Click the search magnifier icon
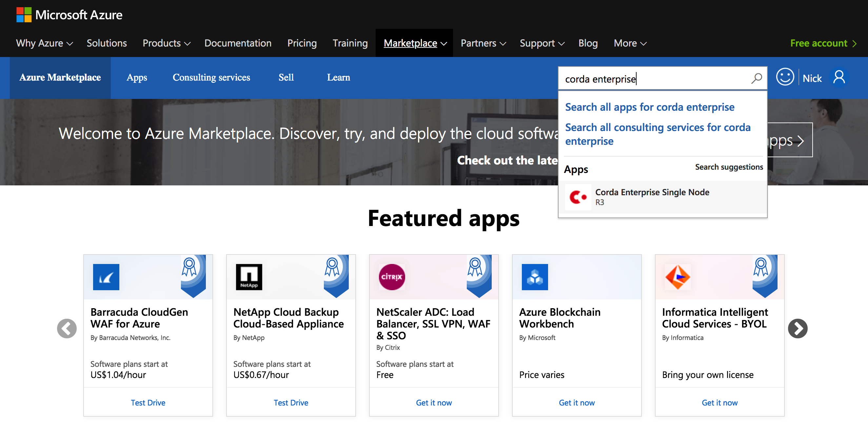868x433 pixels. 756,79
